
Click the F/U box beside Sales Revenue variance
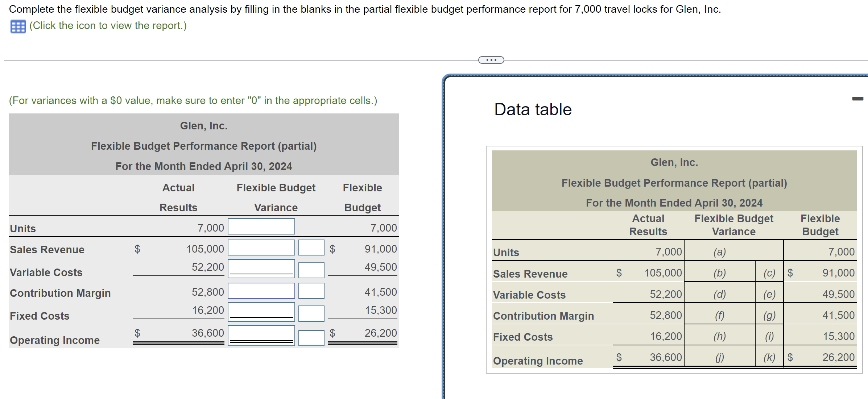click(311, 248)
